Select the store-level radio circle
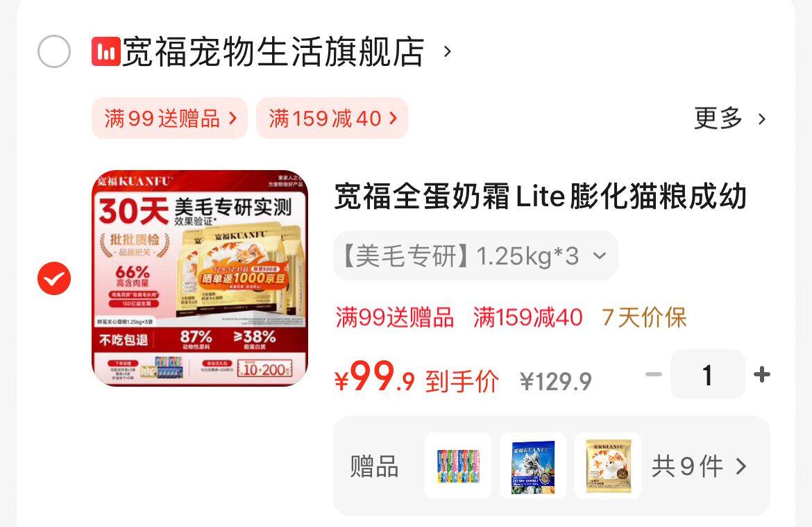The image size is (812, 527). coord(54,51)
